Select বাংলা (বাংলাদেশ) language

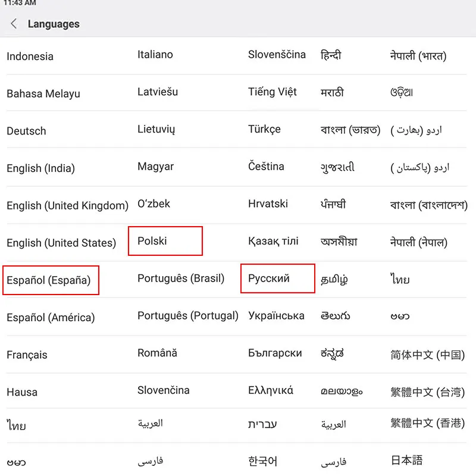point(429,205)
